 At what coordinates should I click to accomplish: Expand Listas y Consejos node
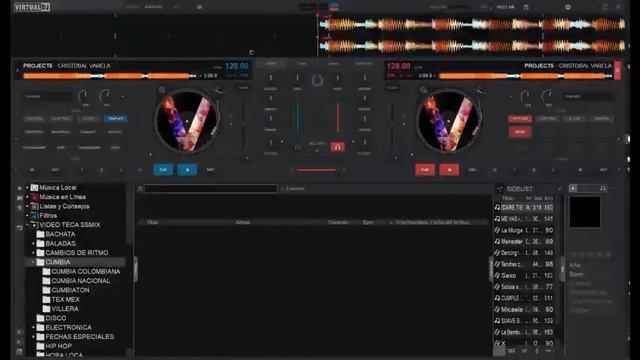coord(27,207)
